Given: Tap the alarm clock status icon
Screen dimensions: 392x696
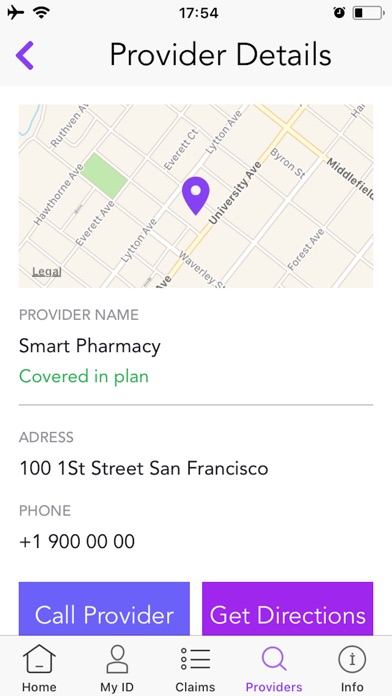Looking at the screenshot, I should click(x=339, y=13).
